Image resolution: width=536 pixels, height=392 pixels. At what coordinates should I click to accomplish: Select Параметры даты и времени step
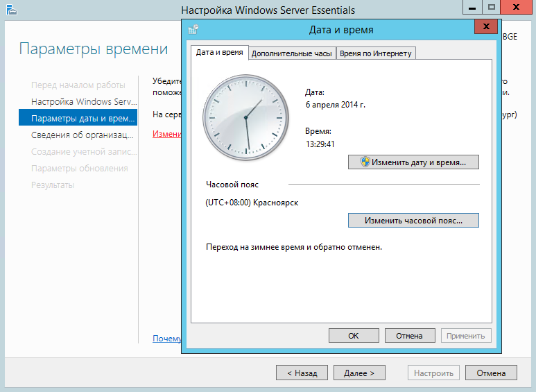pos(78,118)
